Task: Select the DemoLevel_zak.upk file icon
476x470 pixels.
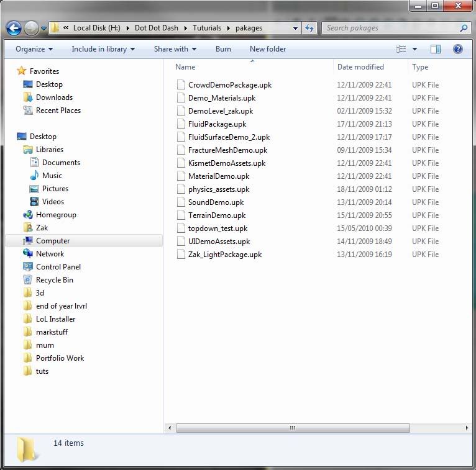Action: (181, 111)
